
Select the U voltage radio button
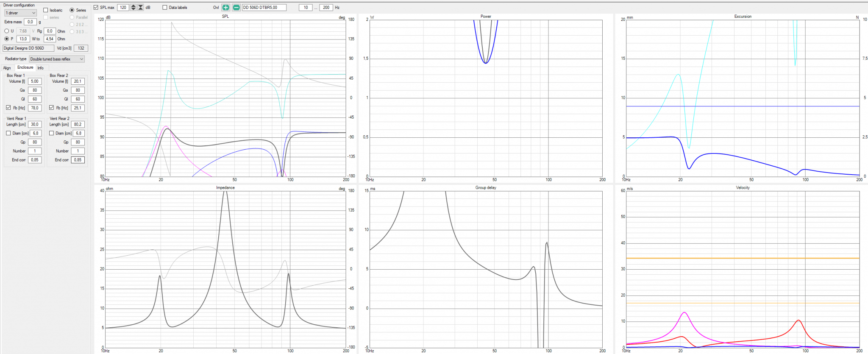tap(6, 31)
